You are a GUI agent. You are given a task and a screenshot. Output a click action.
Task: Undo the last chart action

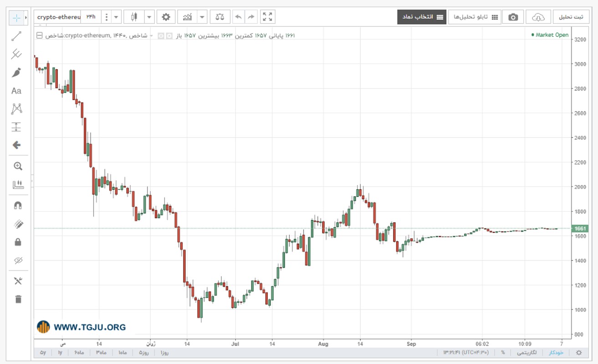click(x=238, y=17)
